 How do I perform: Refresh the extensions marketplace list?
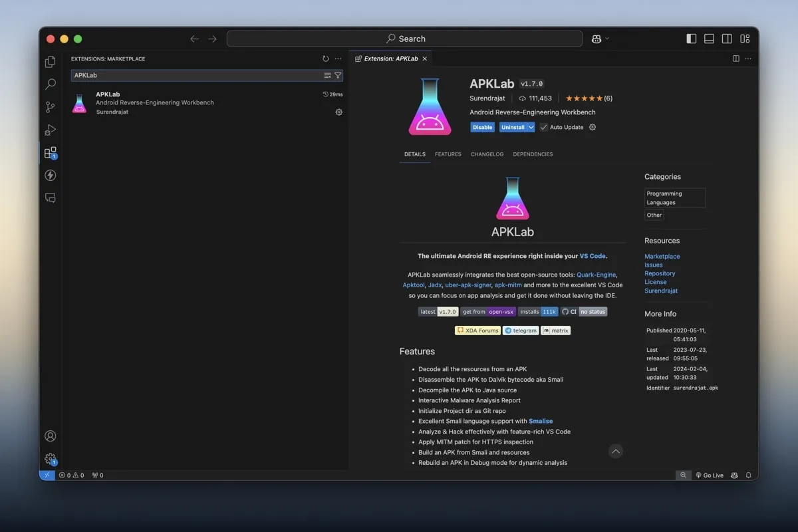(x=325, y=59)
